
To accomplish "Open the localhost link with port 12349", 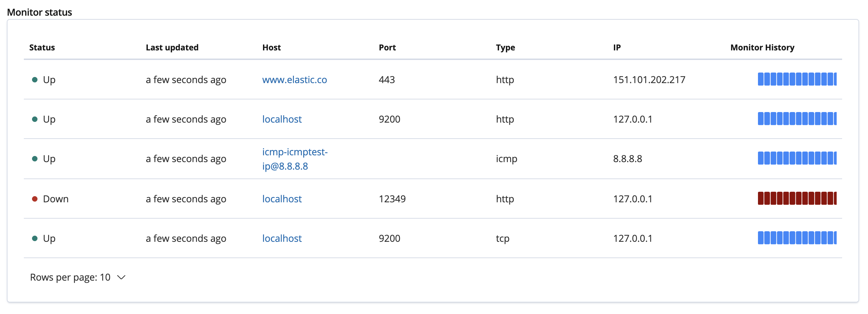I will pyautogui.click(x=282, y=199).
